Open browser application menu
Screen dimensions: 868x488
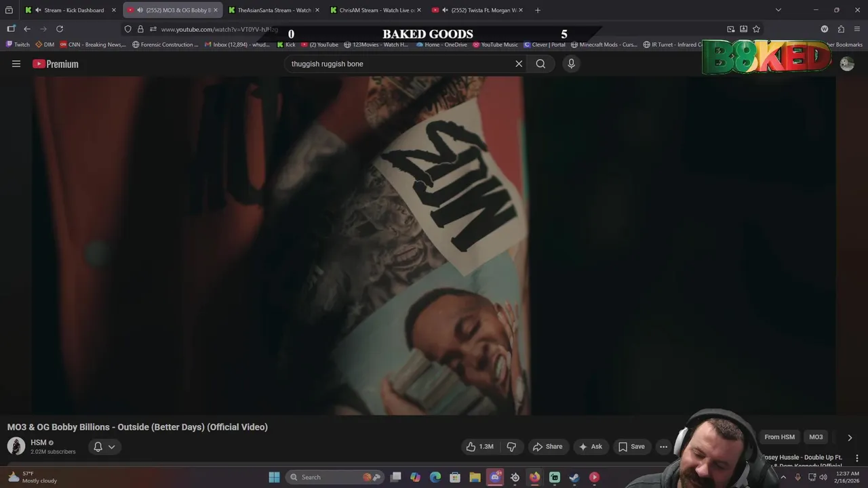857,29
